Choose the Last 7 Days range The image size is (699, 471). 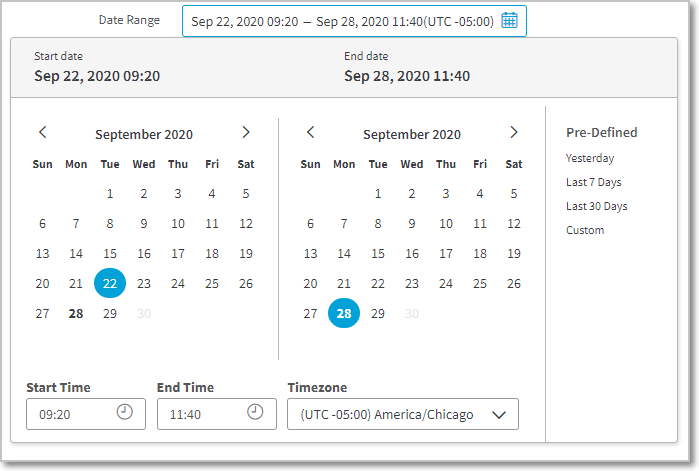click(x=595, y=182)
